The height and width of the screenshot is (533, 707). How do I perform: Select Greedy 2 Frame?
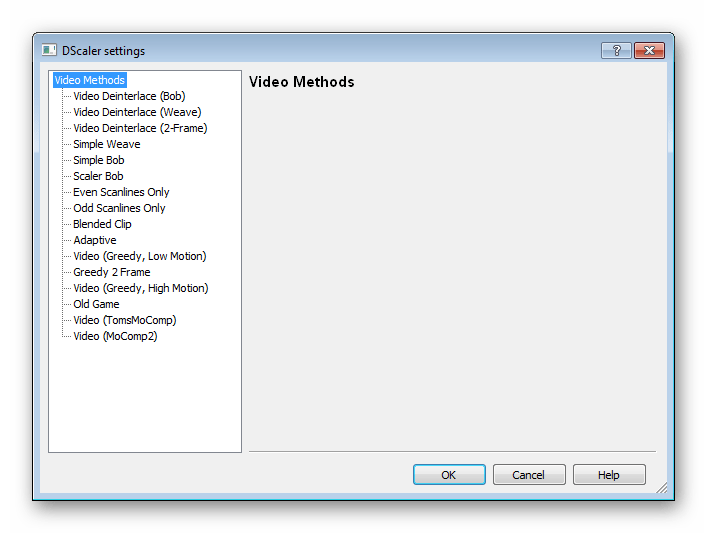point(112,272)
